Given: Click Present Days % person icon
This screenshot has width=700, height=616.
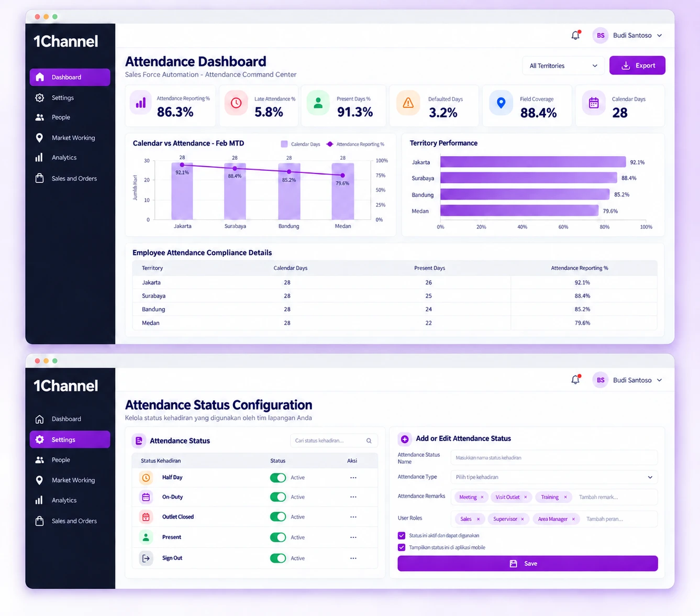Looking at the screenshot, I should [x=318, y=103].
